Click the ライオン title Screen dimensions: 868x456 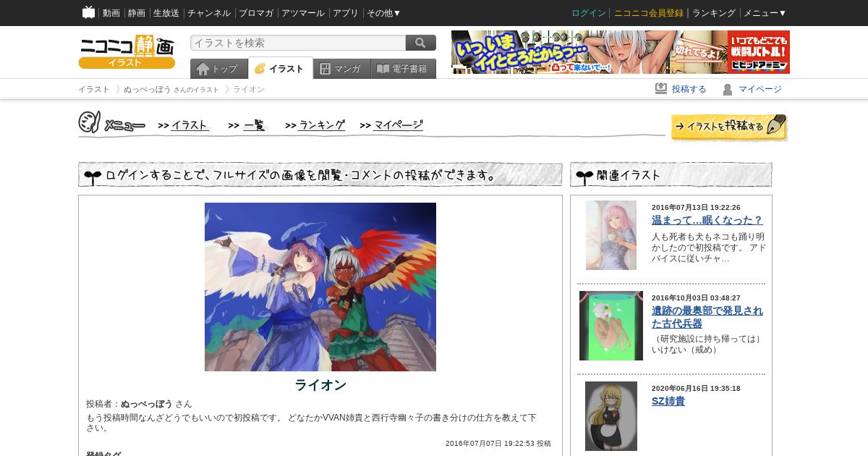coord(320,385)
